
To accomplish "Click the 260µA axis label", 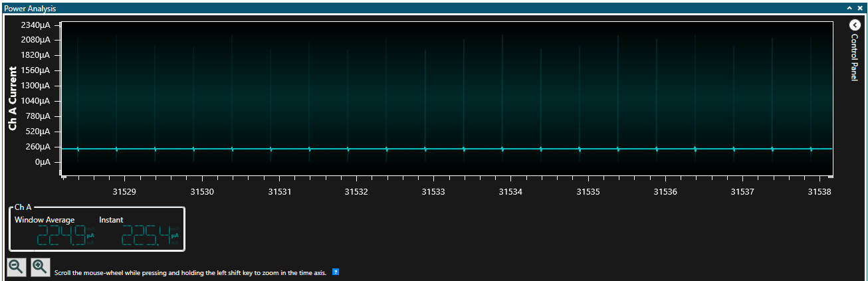I will pos(38,147).
